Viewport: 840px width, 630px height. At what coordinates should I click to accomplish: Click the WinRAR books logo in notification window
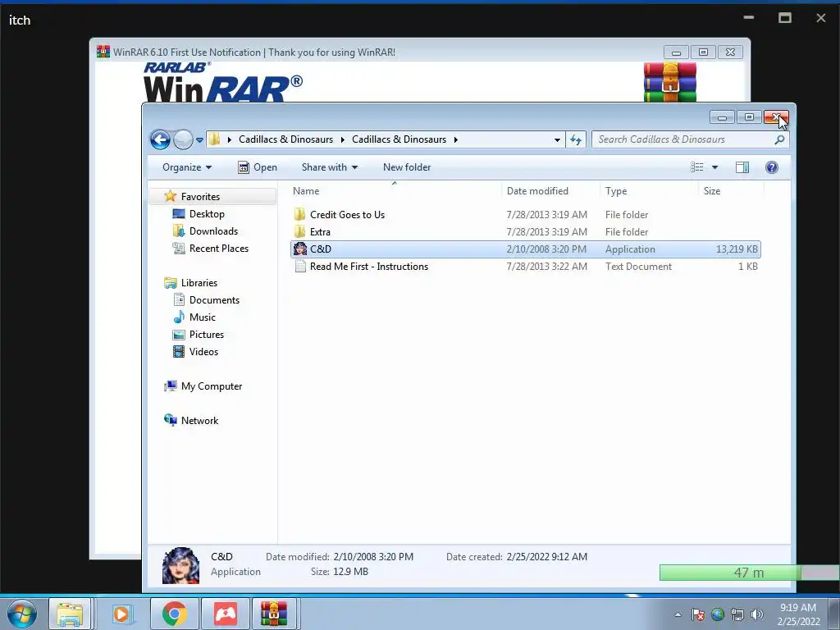point(669,81)
